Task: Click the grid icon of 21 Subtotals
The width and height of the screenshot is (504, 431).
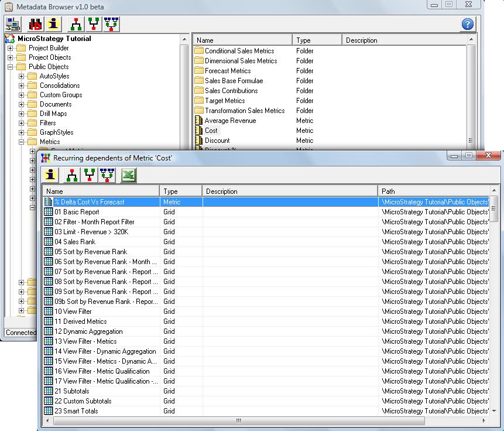Action: pyautogui.click(x=48, y=391)
